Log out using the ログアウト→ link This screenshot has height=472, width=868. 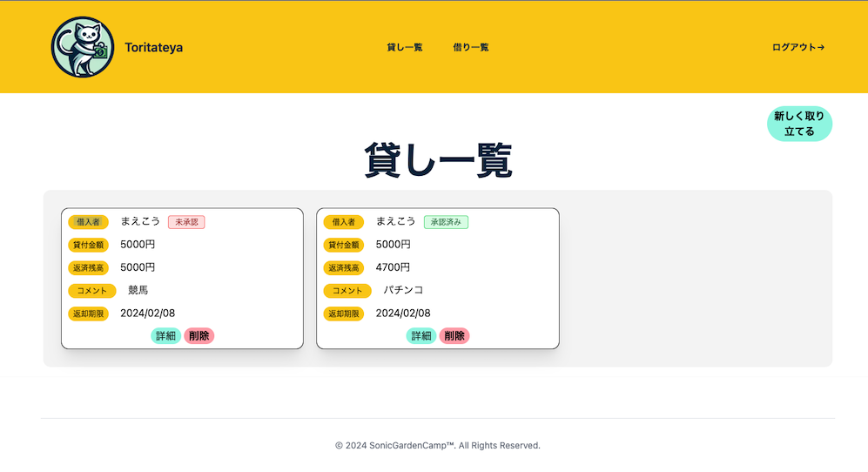[x=797, y=47]
